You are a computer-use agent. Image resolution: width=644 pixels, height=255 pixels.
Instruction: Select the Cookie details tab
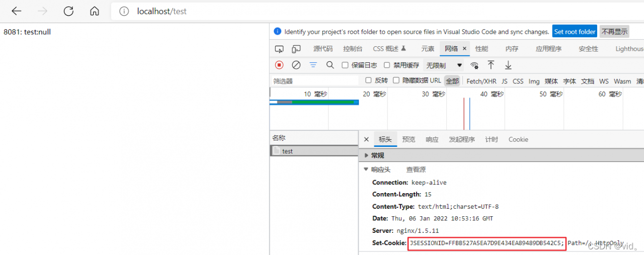click(518, 139)
